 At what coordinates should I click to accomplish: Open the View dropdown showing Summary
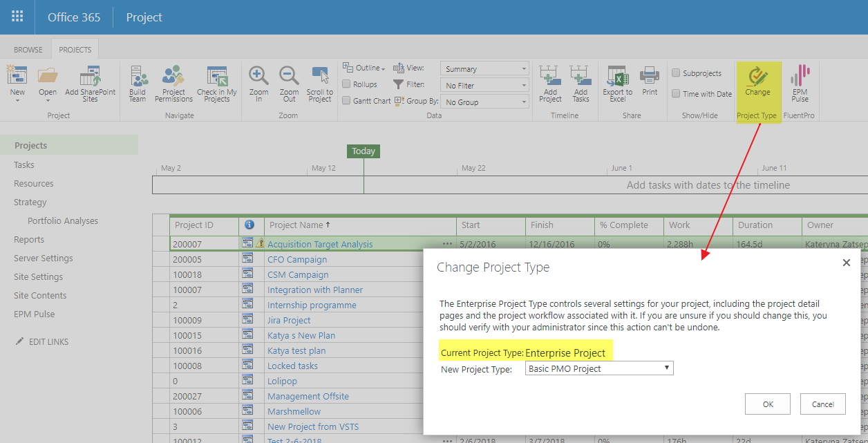coord(484,69)
